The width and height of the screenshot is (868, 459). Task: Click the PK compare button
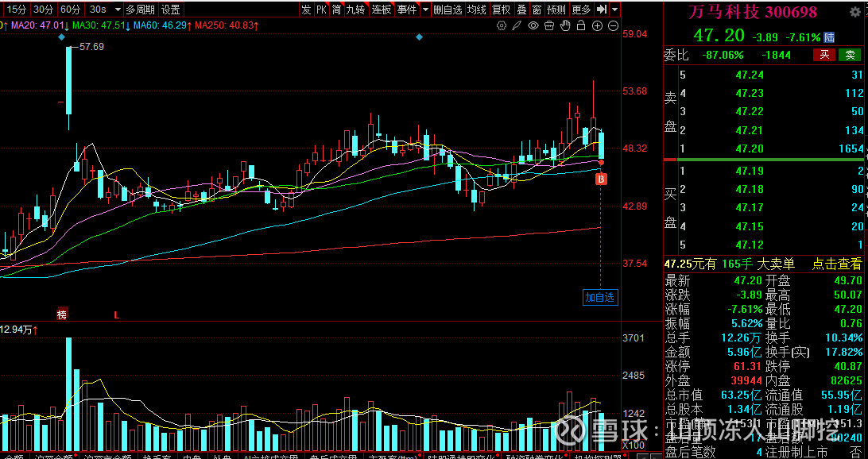click(x=322, y=10)
